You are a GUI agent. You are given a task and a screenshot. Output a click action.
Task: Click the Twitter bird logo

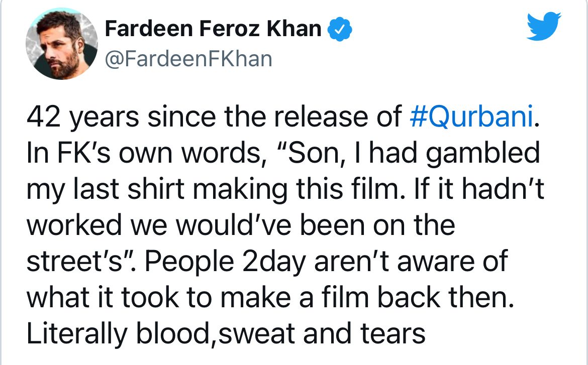(x=544, y=28)
